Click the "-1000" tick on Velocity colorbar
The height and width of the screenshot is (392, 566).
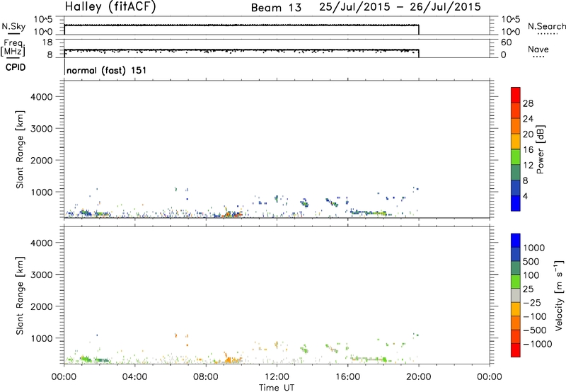pyautogui.click(x=538, y=344)
